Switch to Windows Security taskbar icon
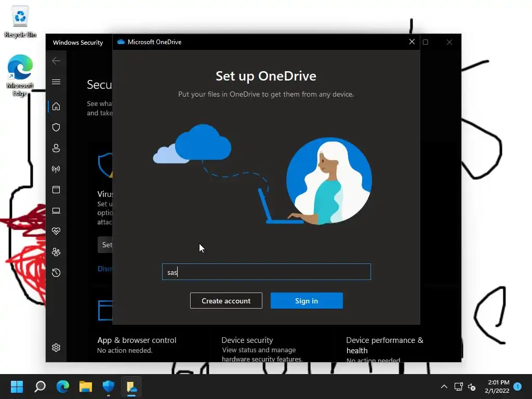This screenshot has width=532, height=399. coord(109,387)
